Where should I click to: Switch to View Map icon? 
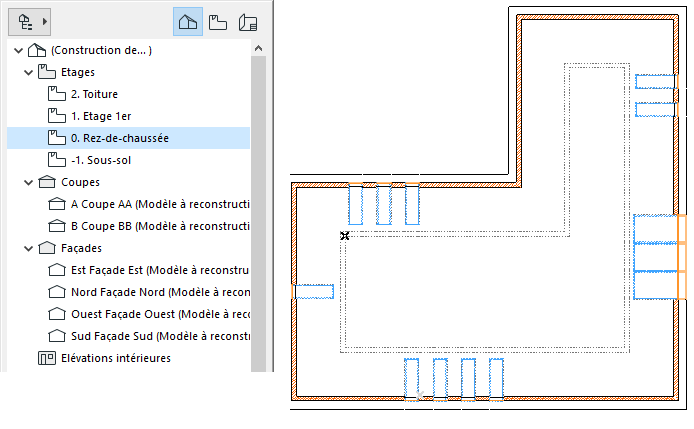[x=218, y=22]
